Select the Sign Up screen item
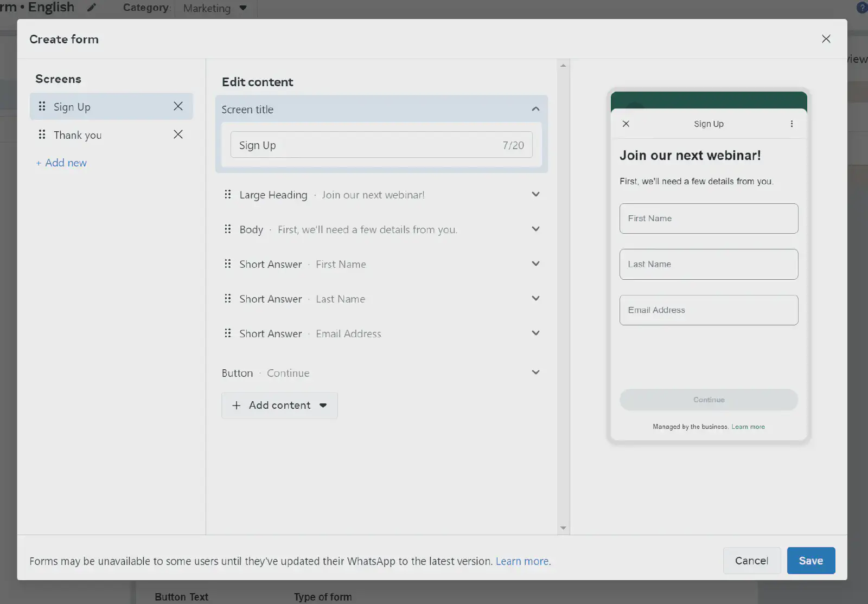 point(72,107)
